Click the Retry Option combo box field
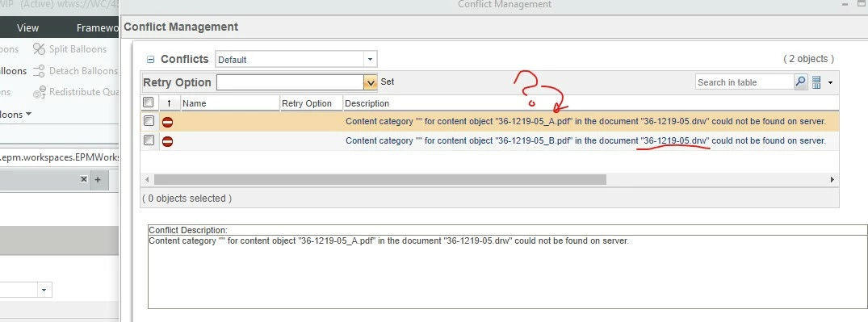The height and width of the screenshot is (322, 868). click(290, 82)
